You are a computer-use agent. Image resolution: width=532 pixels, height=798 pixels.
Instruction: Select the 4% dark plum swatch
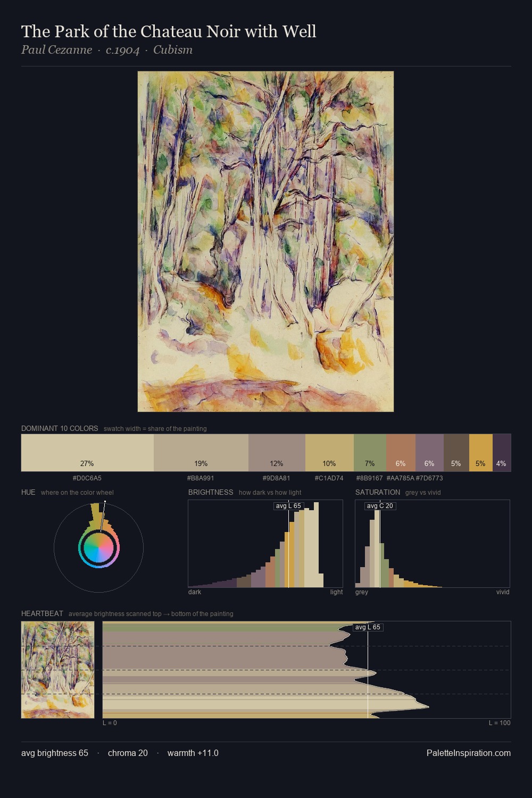(x=502, y=453)
